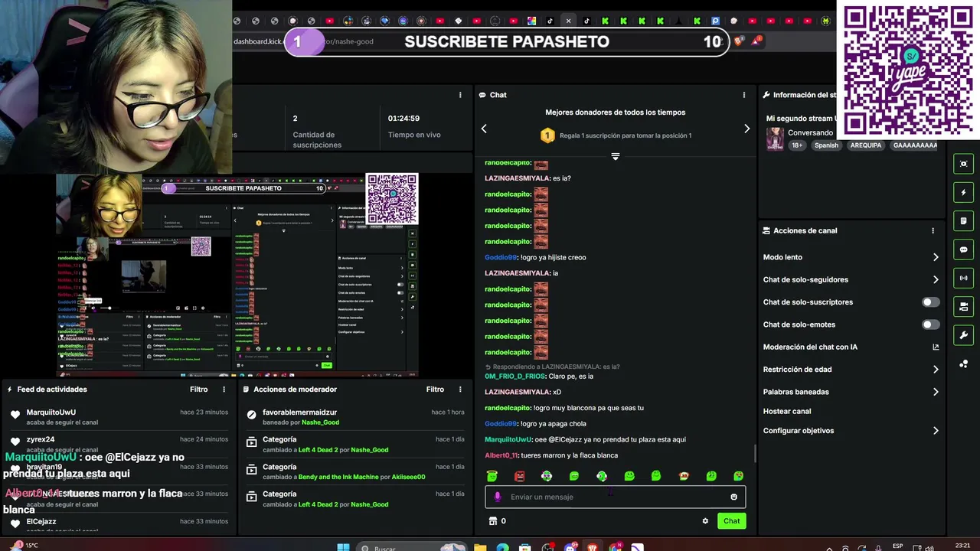Open chat settings gear icon
The width and height of the screenshot is (980, 551).
click(705, 521)
